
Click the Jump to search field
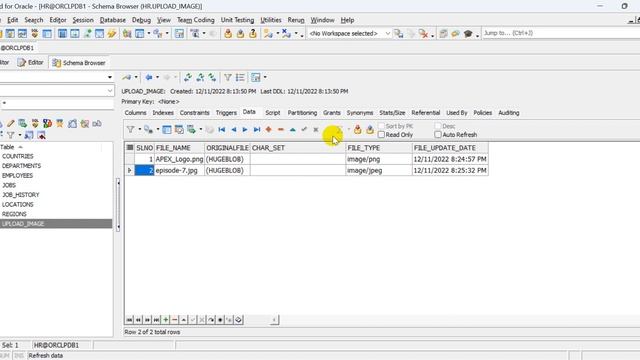[560, 33]
